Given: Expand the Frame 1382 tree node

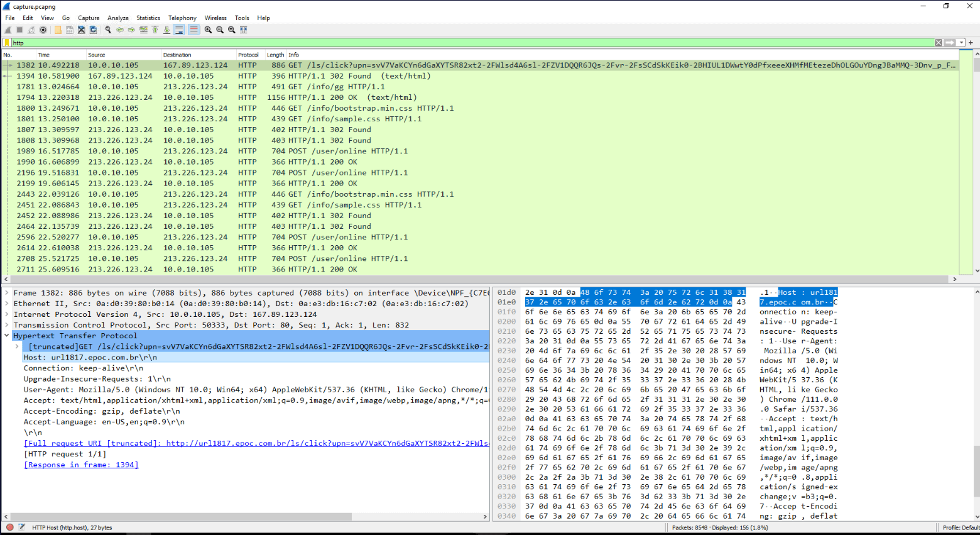Looking at the screenshot, I should pos(8,293).
